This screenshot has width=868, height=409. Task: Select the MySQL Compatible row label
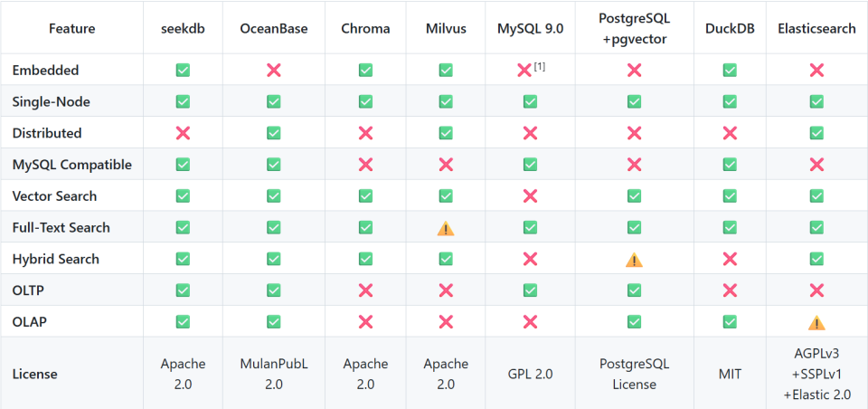click(71, 165)
